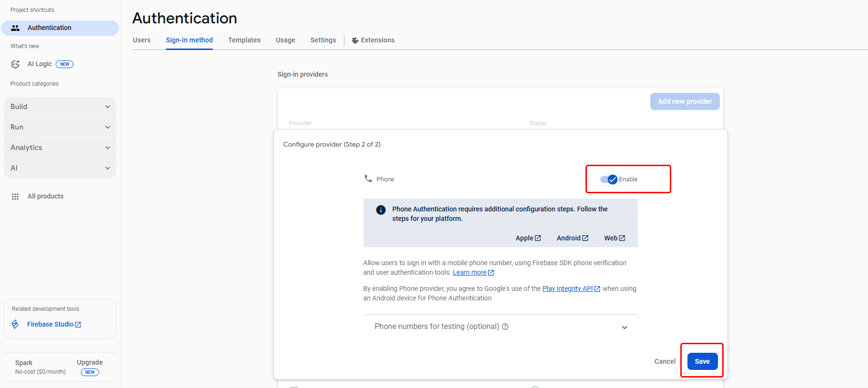The width and height of the screenshot is (868, 388).
Task: Click the Extensions puzzle icon
Action: point(355,40)
